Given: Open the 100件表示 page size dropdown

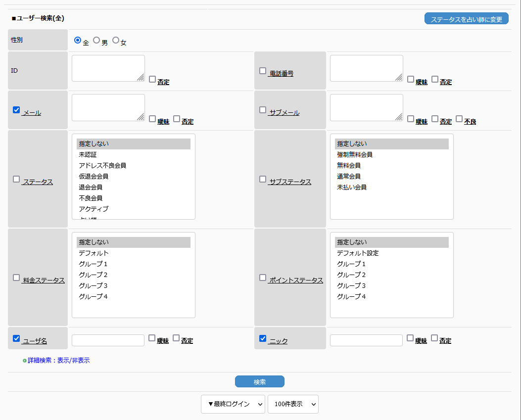Looking at the screenshot, I should (x=293, y=404).
